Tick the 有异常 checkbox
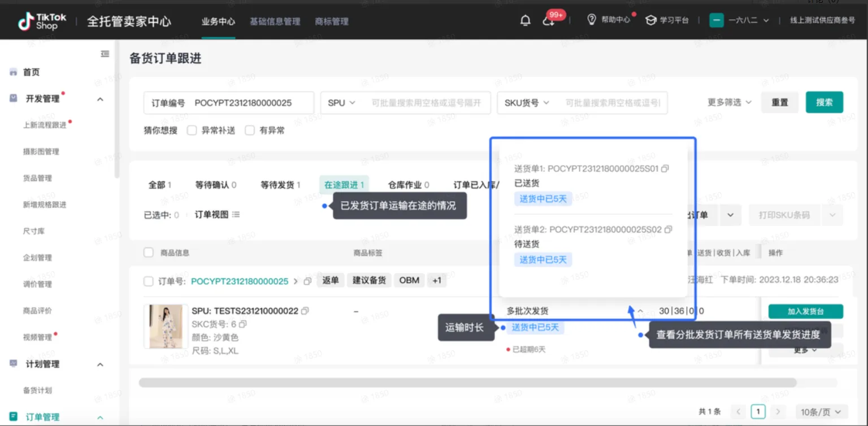 tap(250, 131)
